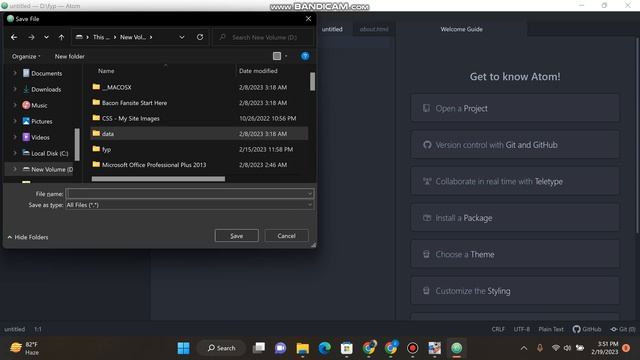Open Bandicam recorder taskbar icon
The height and width of the screenshot is (360, 640).
click(412, 348)
